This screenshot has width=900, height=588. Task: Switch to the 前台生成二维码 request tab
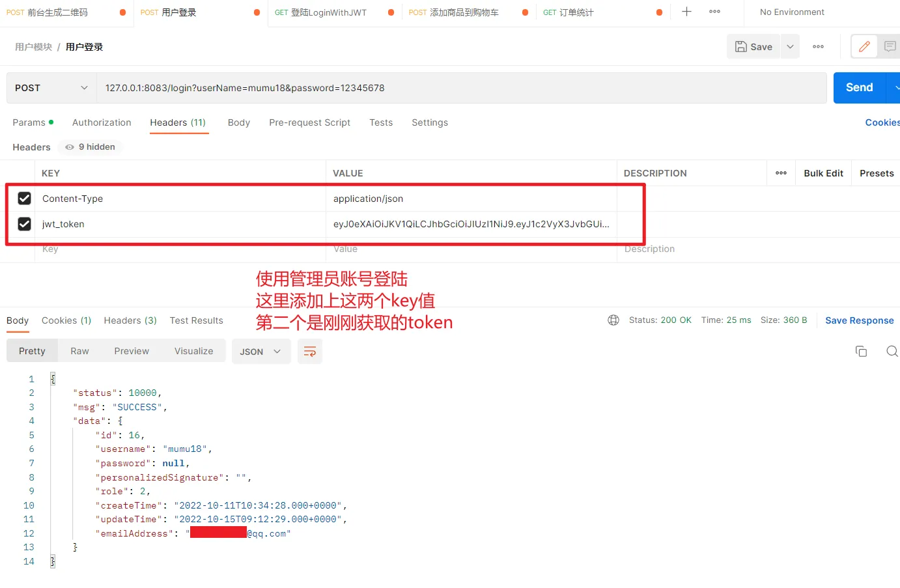point(57,12)
